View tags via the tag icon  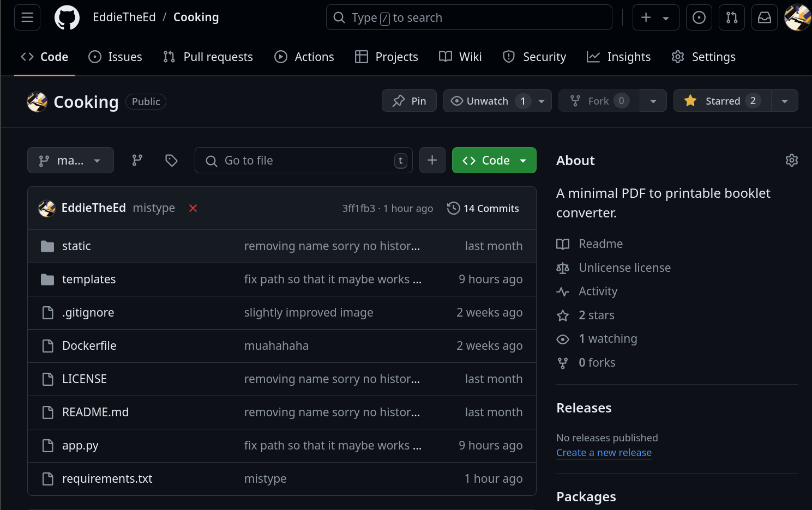tap(171, 160)
